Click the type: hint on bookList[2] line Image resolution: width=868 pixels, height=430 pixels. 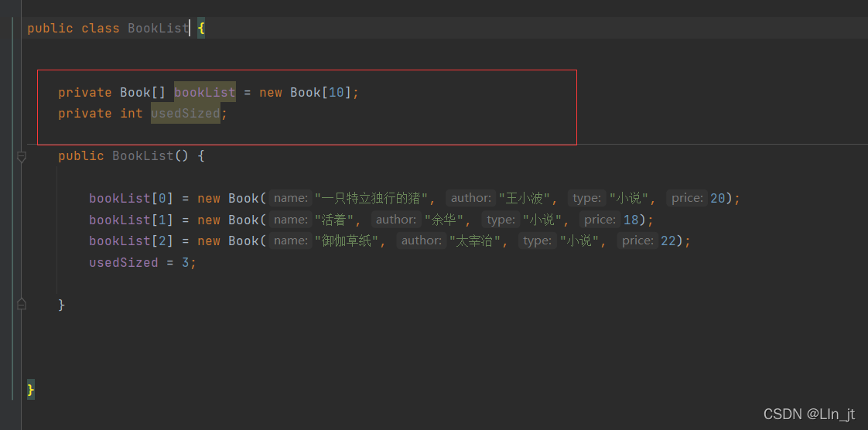(x=538, y=241)
